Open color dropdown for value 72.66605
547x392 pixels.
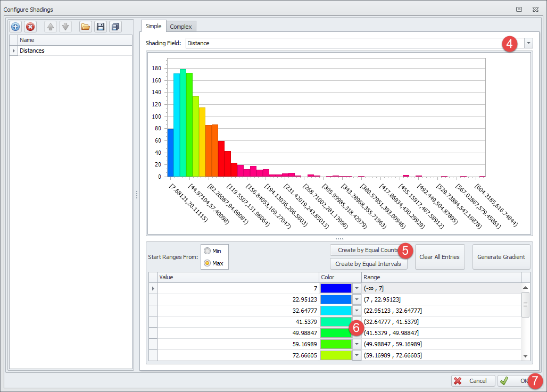357,355
